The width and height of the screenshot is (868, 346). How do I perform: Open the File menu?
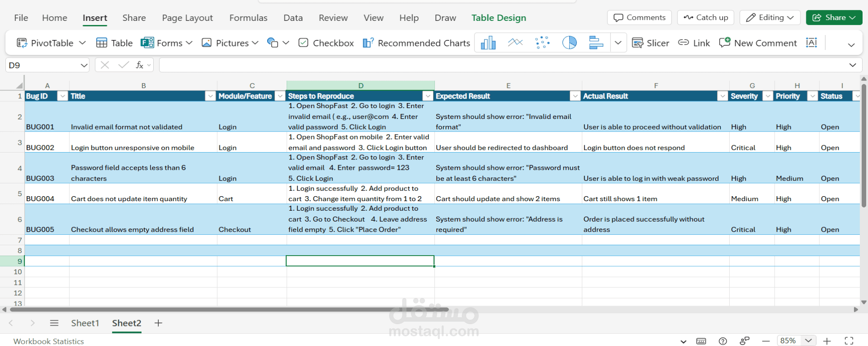[21, 18]
